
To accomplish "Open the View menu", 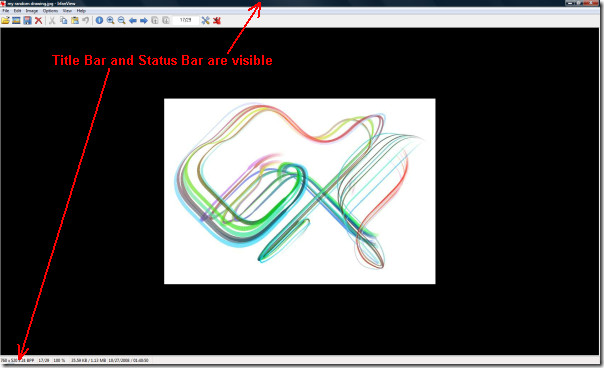I will tap(67, 11).
